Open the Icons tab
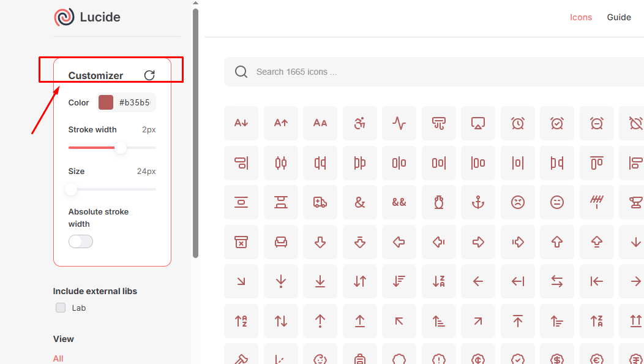The image size is (644, 364). click(580, 17)
